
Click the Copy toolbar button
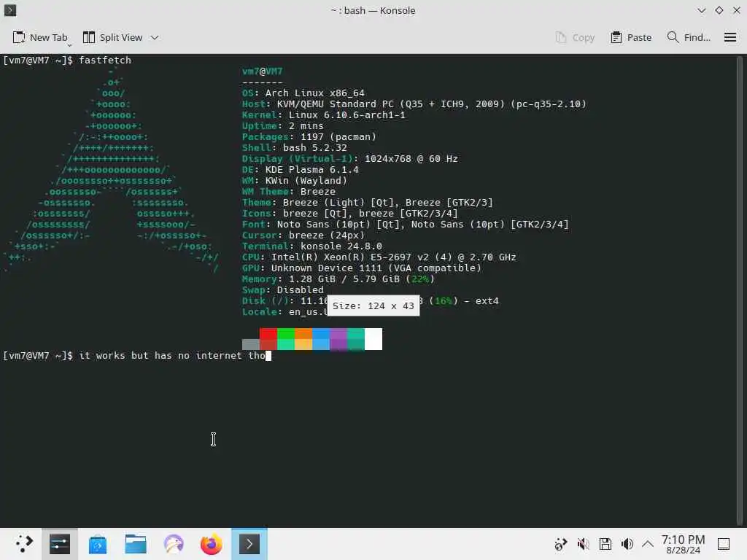(575, 38)
